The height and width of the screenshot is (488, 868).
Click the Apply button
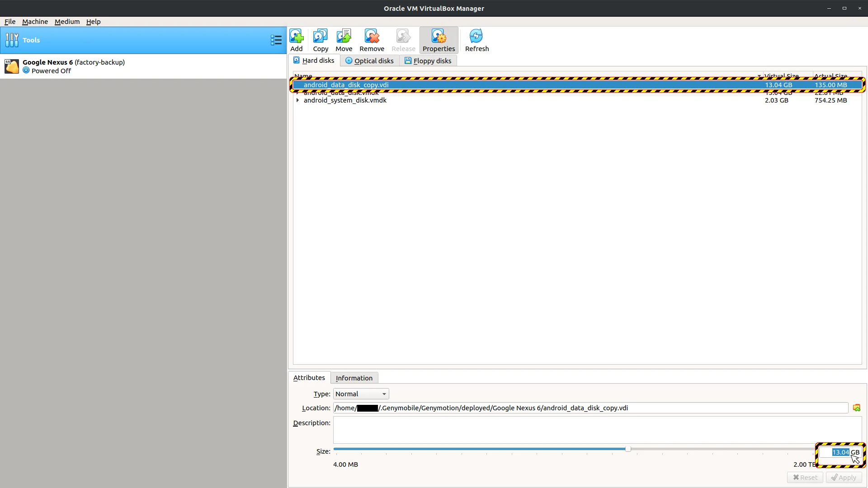point(844,477)
